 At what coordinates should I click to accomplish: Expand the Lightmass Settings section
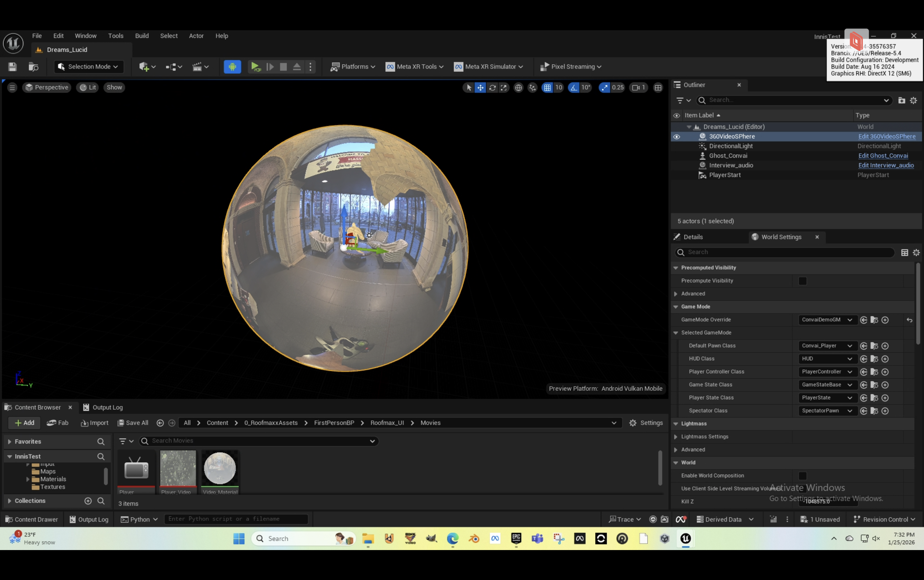pyautogui.click(x=676, y=437)
